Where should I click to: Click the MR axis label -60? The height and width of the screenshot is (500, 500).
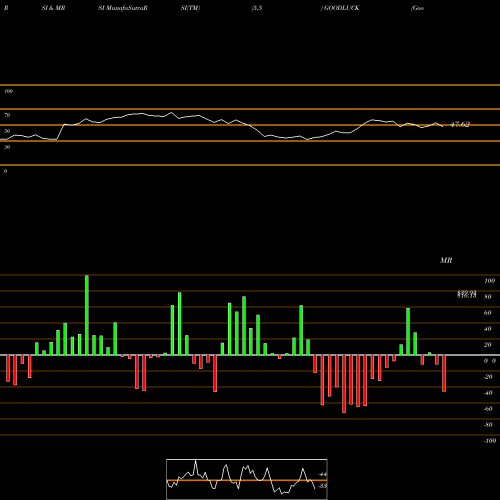click(488, 409)
